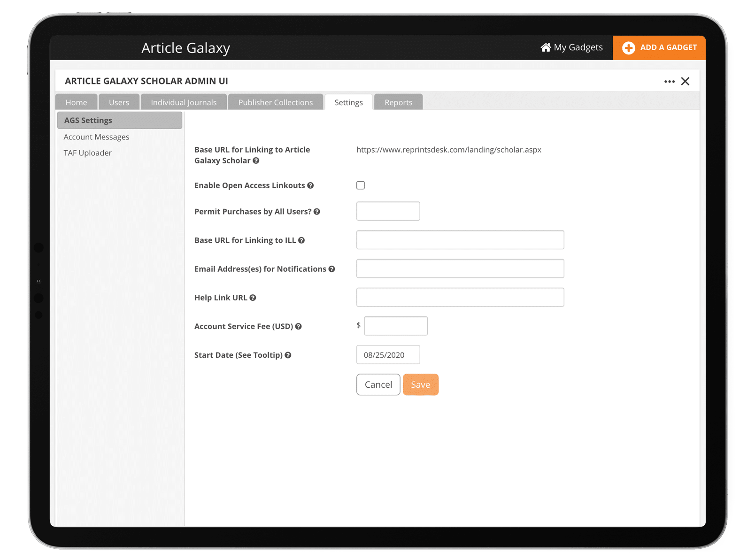The height and width of the screenshot is (560, 755).
Task: Click into the Base URL for ILL field
Action: [x=460, y=240]
